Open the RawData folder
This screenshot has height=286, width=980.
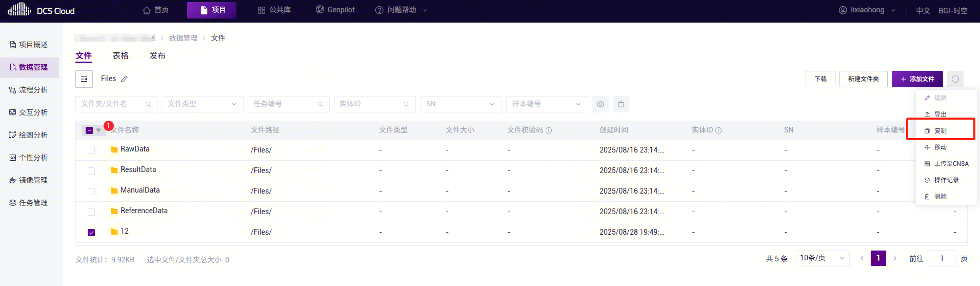click(x=135, y=149)
